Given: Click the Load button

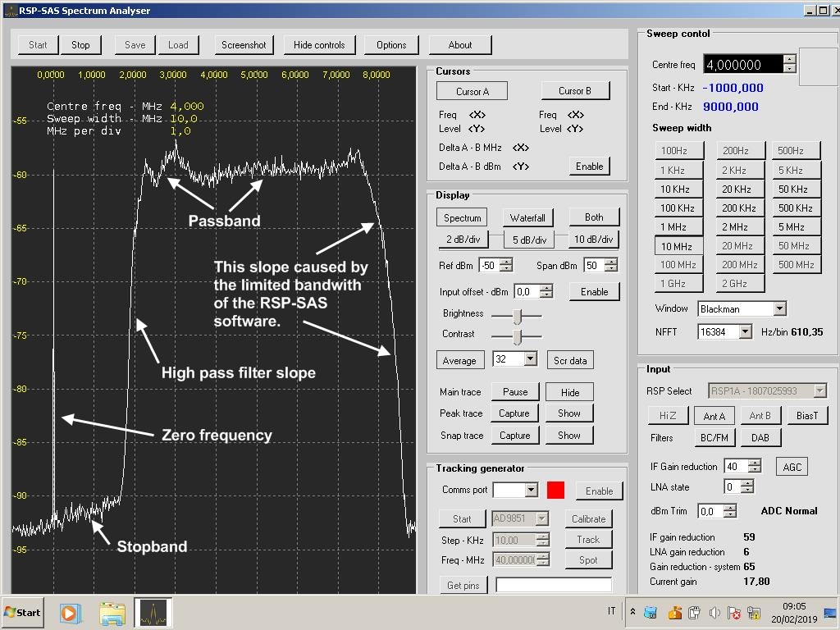Looking at the screenshot, I should (x=178, y=45).
